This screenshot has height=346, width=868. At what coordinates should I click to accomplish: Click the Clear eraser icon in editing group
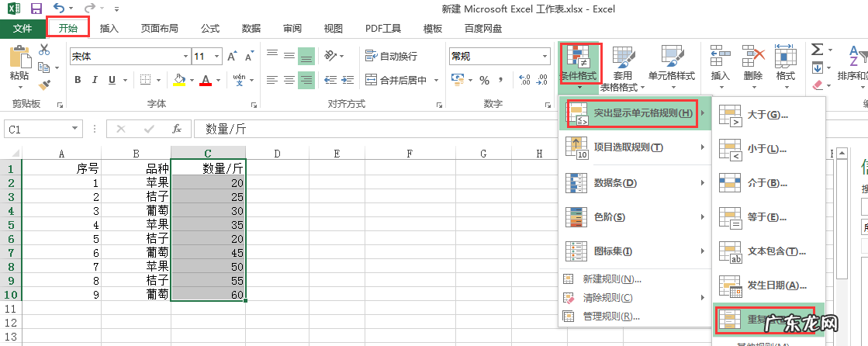tap(818, 85)
